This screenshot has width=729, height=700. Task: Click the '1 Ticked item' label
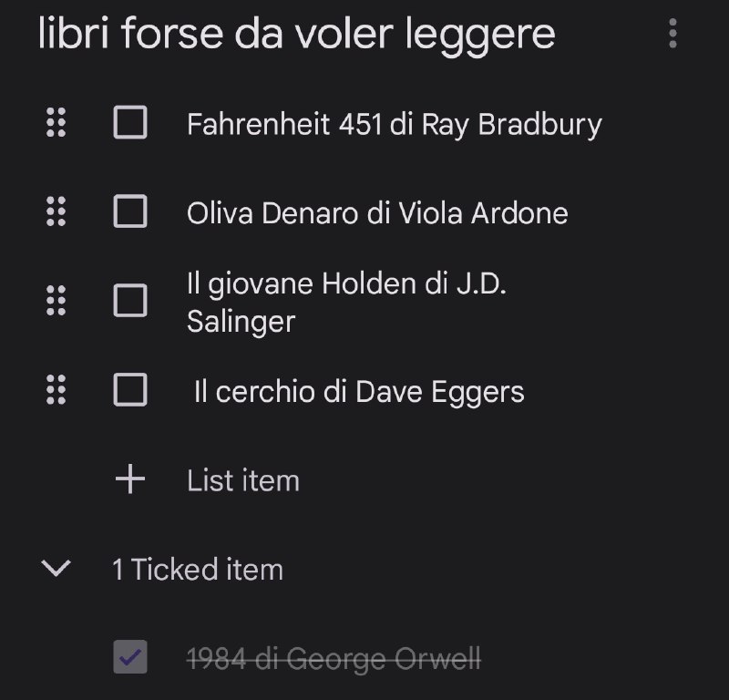198,570
